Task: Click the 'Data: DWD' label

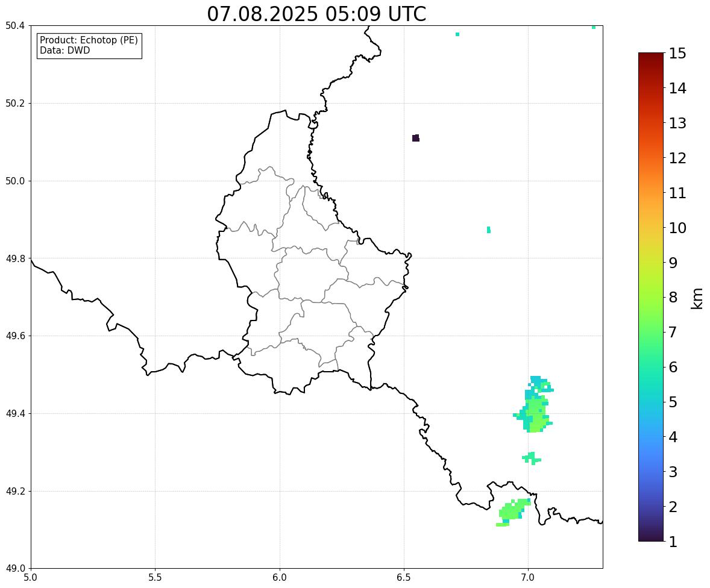Action: click(x=64, y=51)
